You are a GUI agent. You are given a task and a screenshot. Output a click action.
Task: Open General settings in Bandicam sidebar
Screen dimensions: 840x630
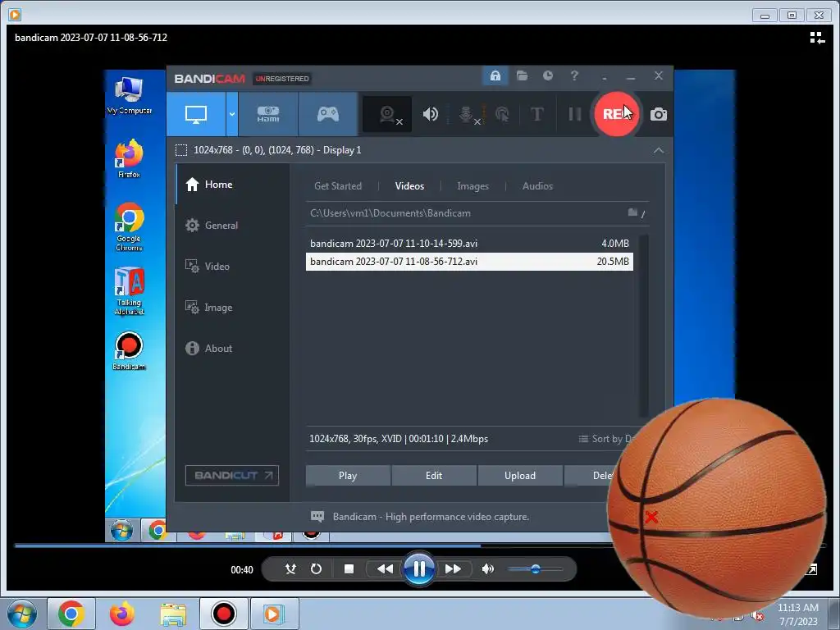click(232, 226)
